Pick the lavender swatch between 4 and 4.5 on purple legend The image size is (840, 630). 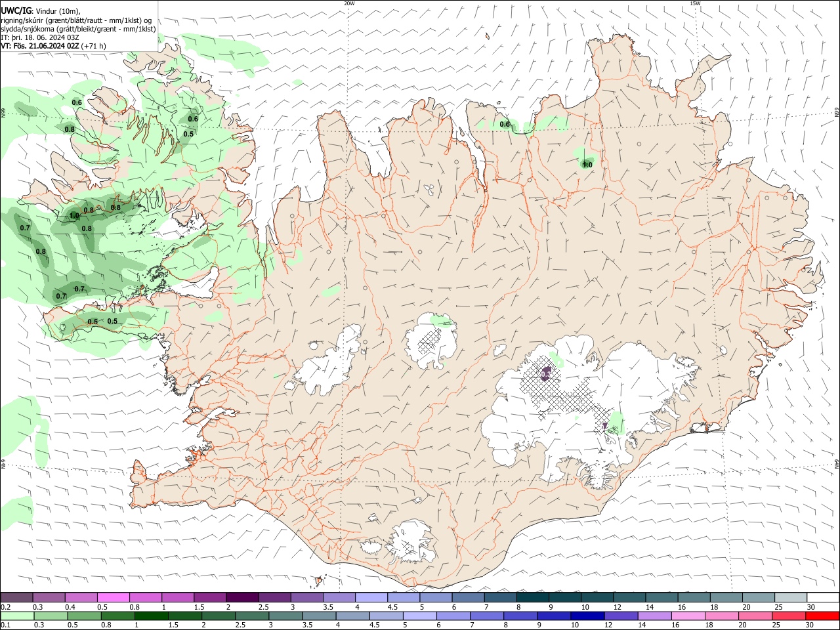tap(371, 598)
